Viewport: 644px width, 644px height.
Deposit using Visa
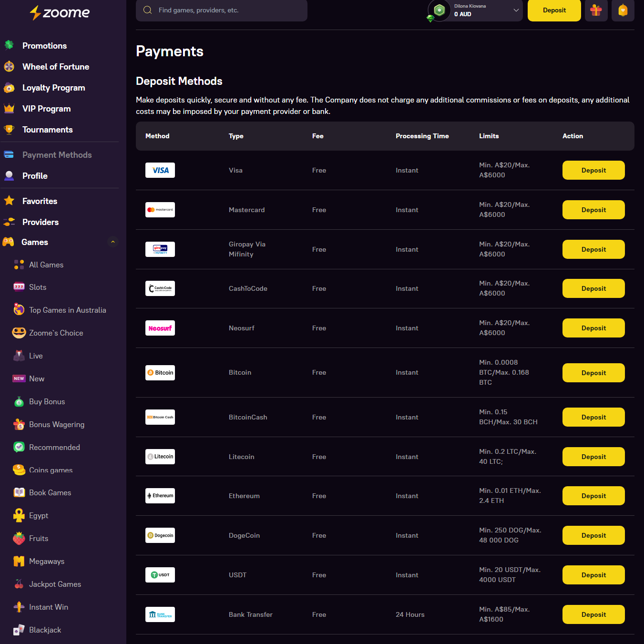[x=593, y=170]
